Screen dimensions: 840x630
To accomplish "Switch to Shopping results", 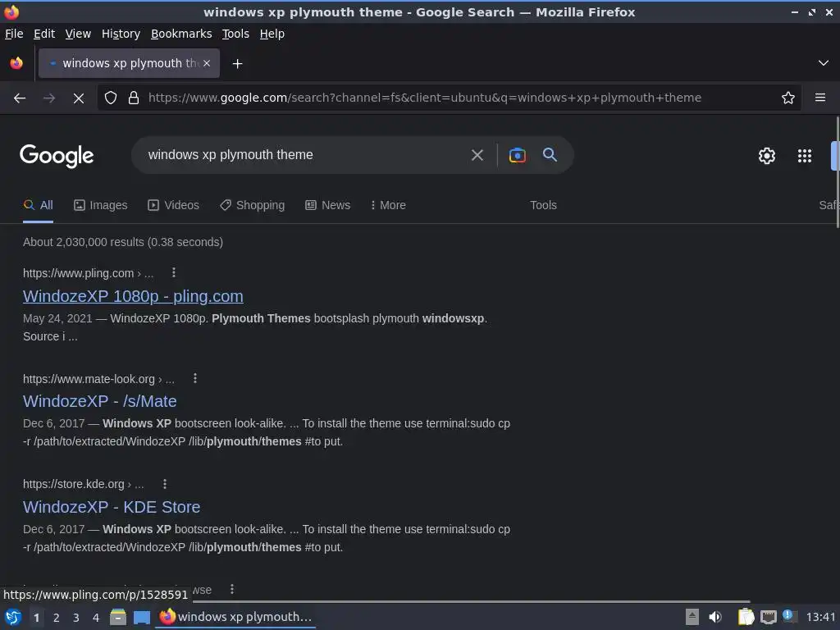I will [x=253, y=205].
